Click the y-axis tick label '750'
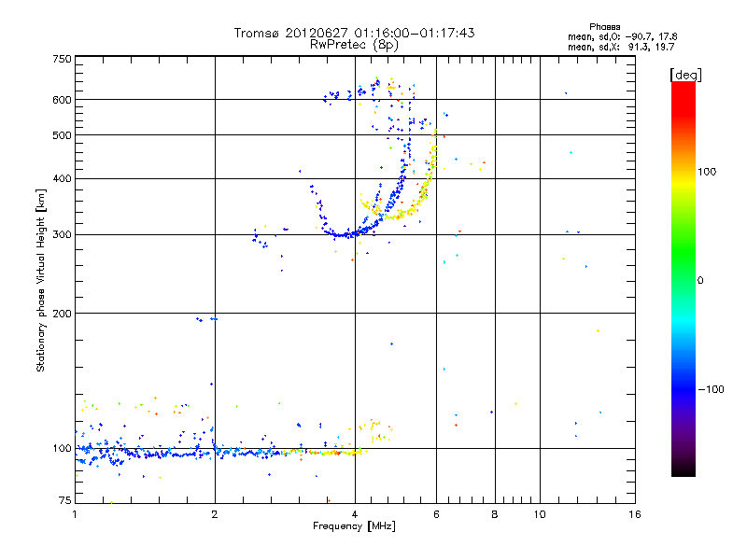747x560 pixels. [62, 59]
